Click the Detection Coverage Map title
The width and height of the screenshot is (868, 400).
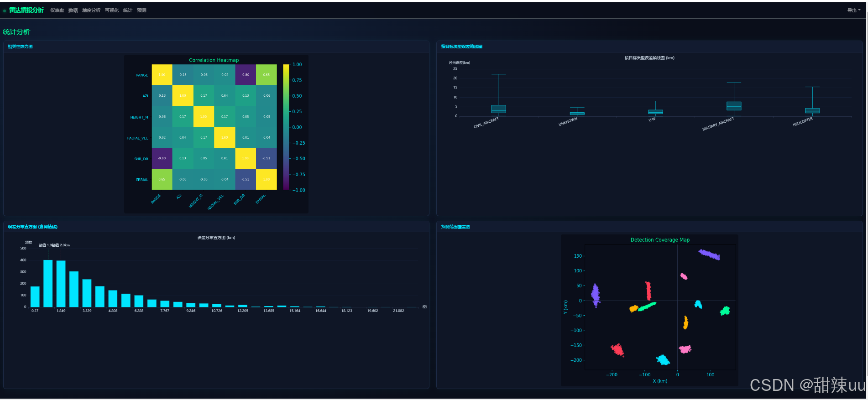(660, 240)
